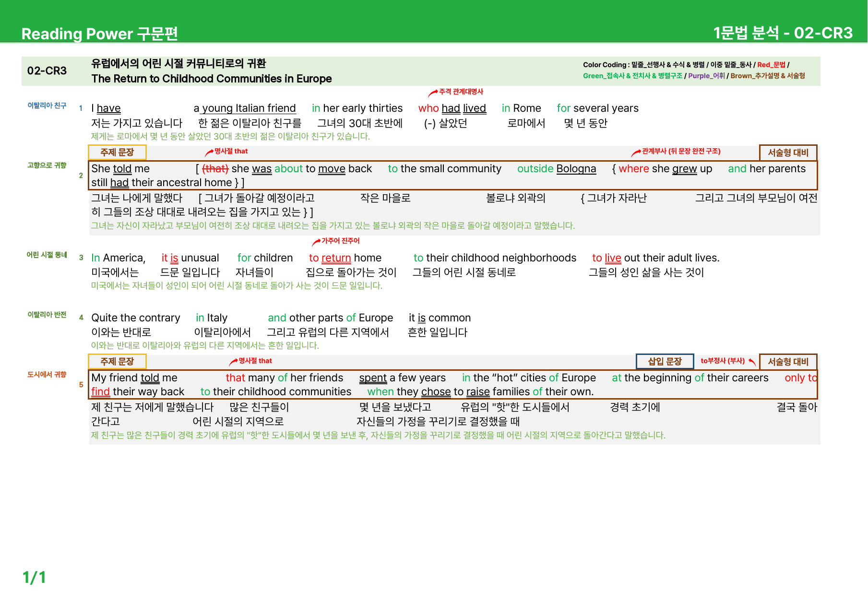The width and height of the screenshot is (868, 613).
Task: Click the side label '이탈리아 친구'
Action: point(47,106)
